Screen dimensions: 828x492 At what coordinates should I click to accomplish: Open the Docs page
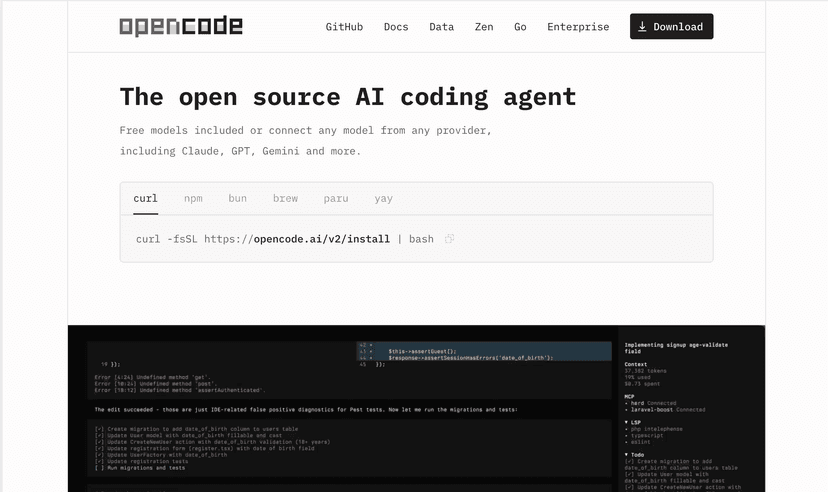396,27
